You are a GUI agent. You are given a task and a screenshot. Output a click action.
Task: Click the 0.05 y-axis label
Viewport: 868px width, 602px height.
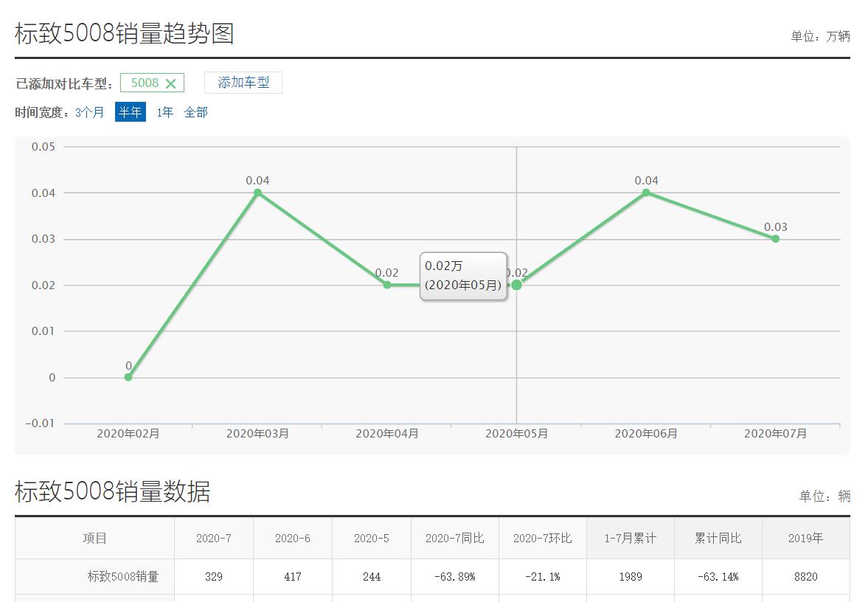44,147
